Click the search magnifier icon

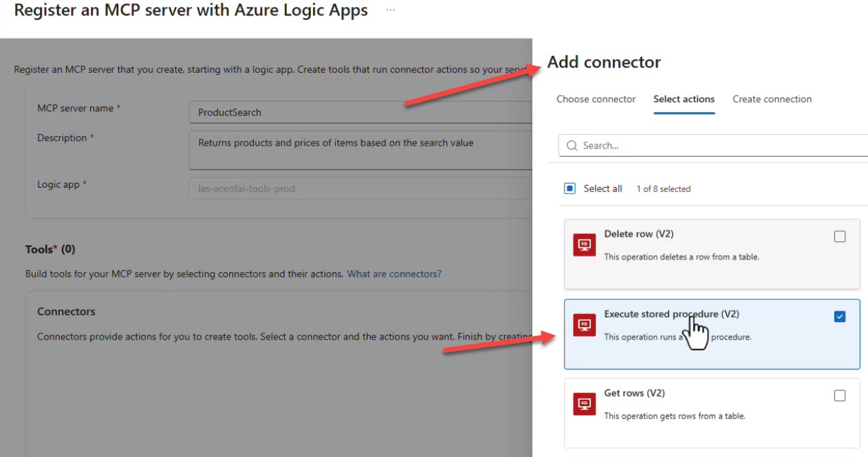[x=572, y=146]
